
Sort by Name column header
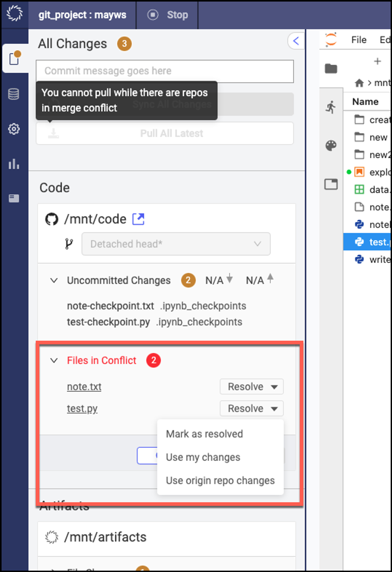(x=365, y=101)
